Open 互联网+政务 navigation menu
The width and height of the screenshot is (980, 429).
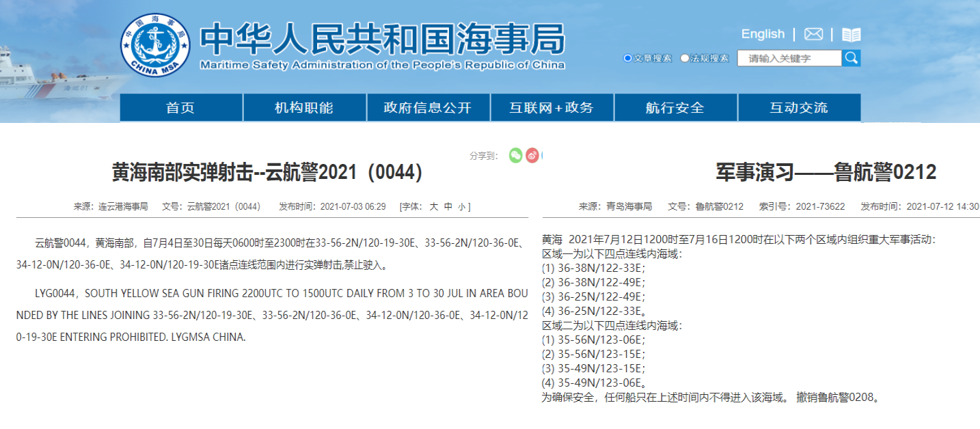pos(552,108)
